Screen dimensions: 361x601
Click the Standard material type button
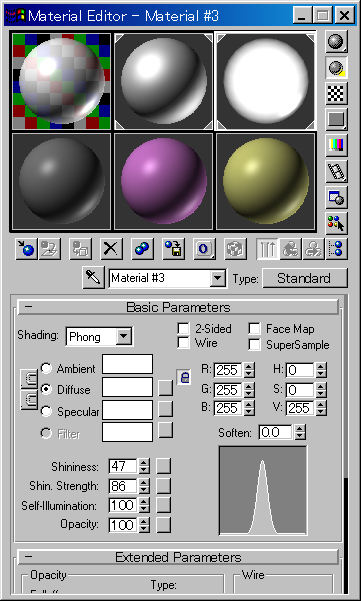tap(305, 278)
